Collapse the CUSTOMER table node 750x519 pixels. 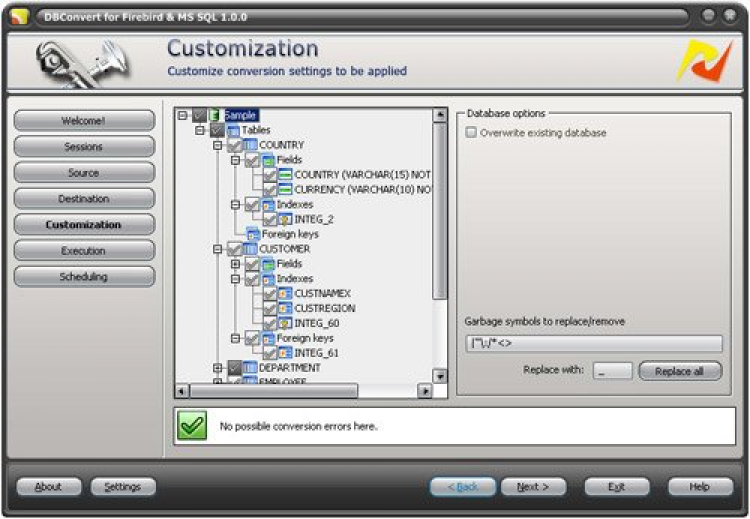point(218,249)
